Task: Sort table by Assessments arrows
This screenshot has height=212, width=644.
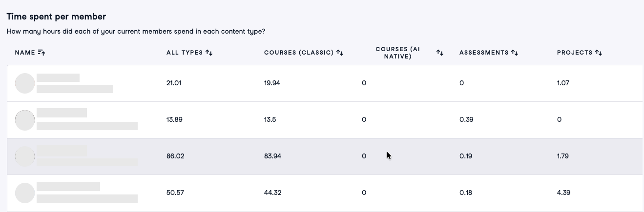Action: tap(515, 53)
